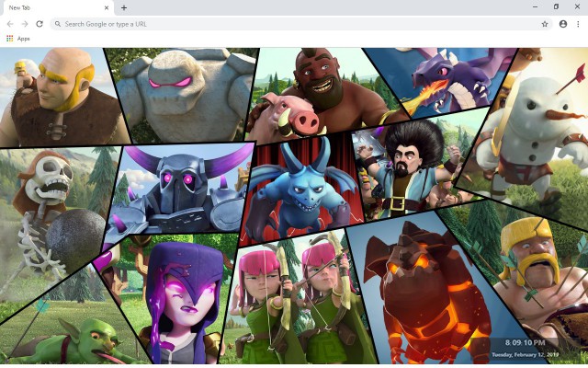Reload the current page

(x=40, y=24)
